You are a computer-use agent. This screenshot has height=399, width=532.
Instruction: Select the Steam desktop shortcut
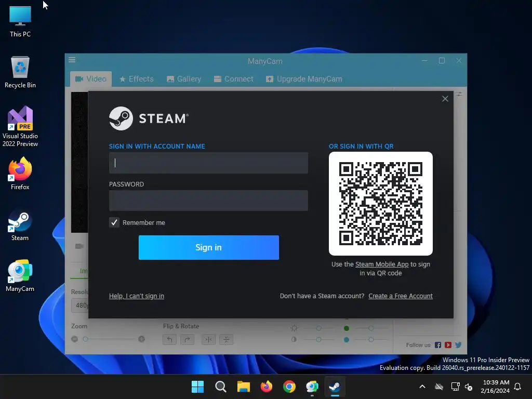pyautogui.click(x=20, y=225)
